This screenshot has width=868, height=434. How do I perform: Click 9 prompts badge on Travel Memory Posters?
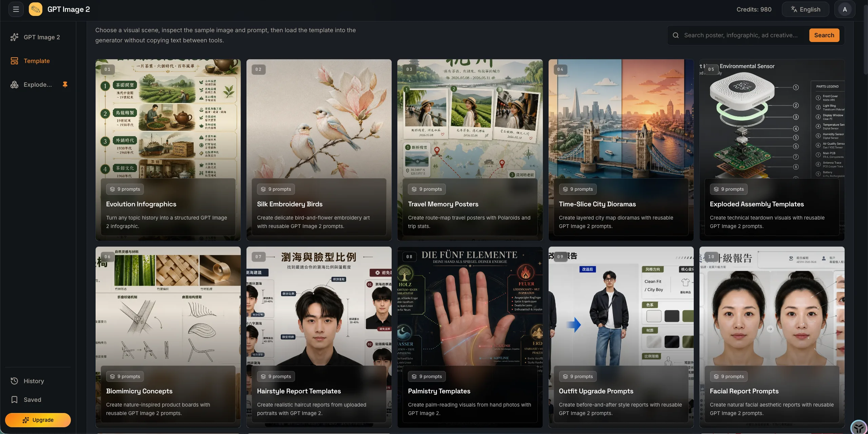click(427, 189)
